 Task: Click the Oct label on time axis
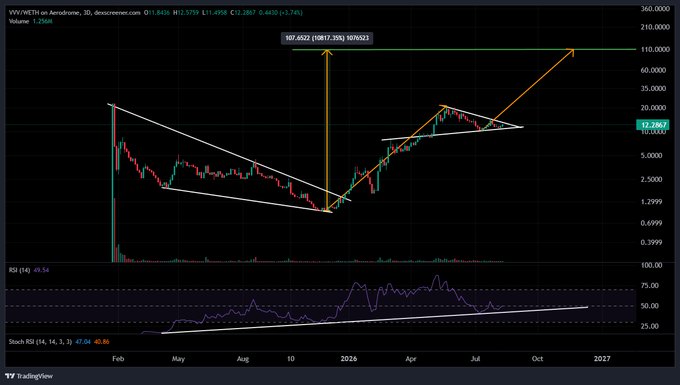tap(537, 359)
